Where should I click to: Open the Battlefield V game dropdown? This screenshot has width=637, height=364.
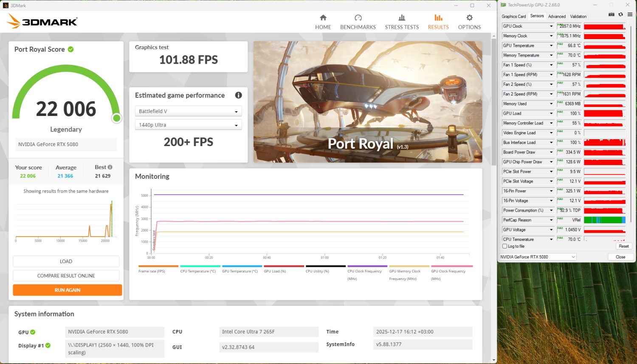coord(188,111)
